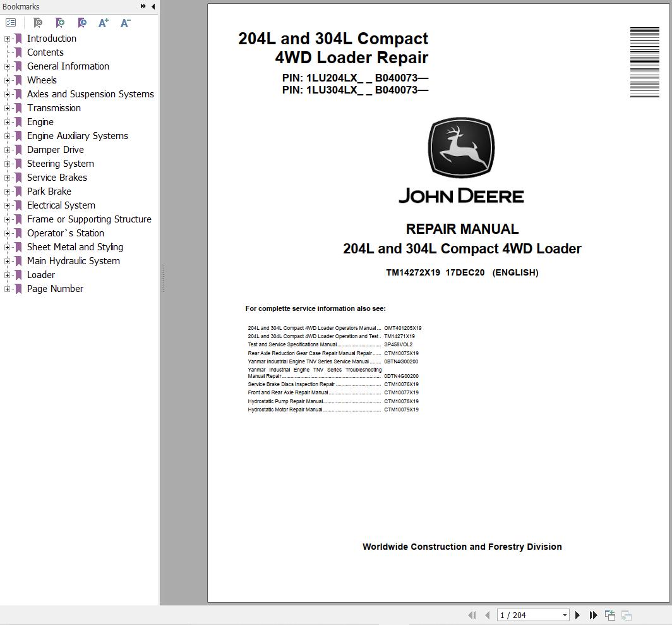Expand the General Information bookmark node

point(7,66)
